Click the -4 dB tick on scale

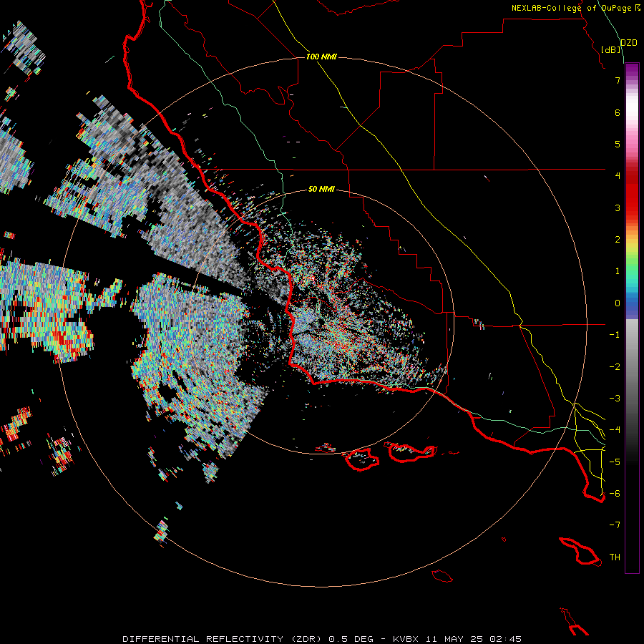615,430
